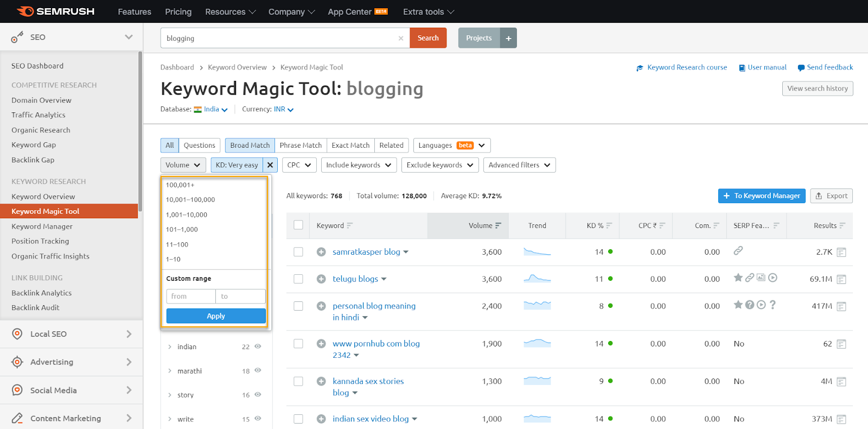Image resolution: width=868 pixels, height=429 pixels.
Task: Click the India flag icon
Action: pyautogui.click(x=197, y=109)
